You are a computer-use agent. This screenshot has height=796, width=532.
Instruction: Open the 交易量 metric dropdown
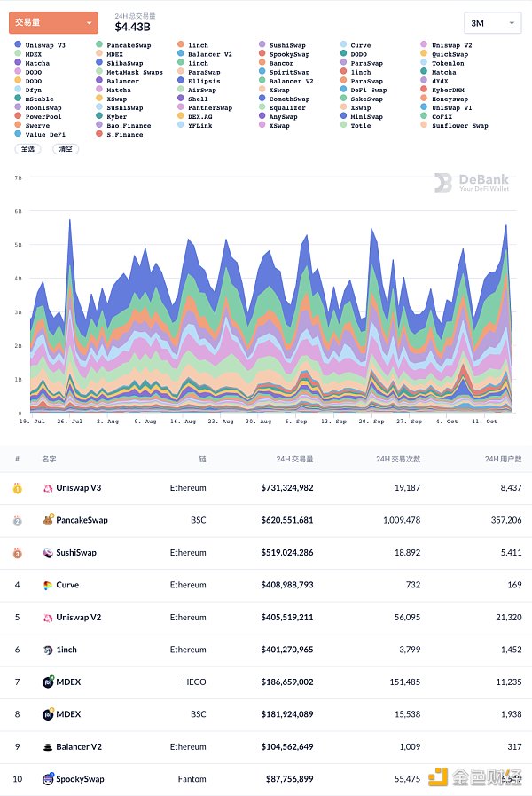click(53, 23)
